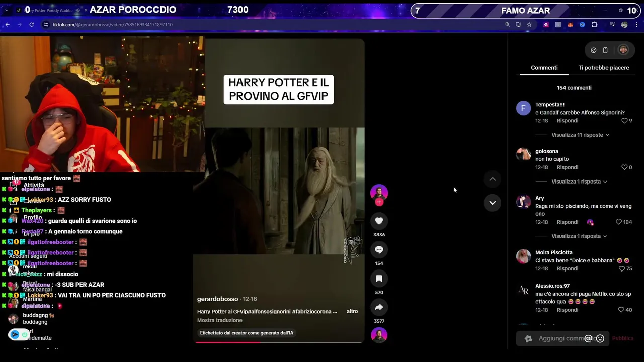
Task: Open the sound disc icon below share
Action: (x=379, y=335)
